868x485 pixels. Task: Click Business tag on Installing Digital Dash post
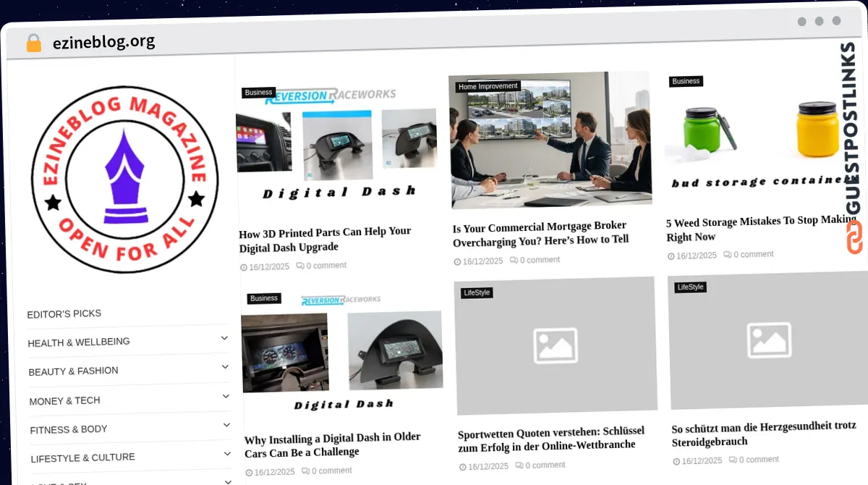[264, 298]
